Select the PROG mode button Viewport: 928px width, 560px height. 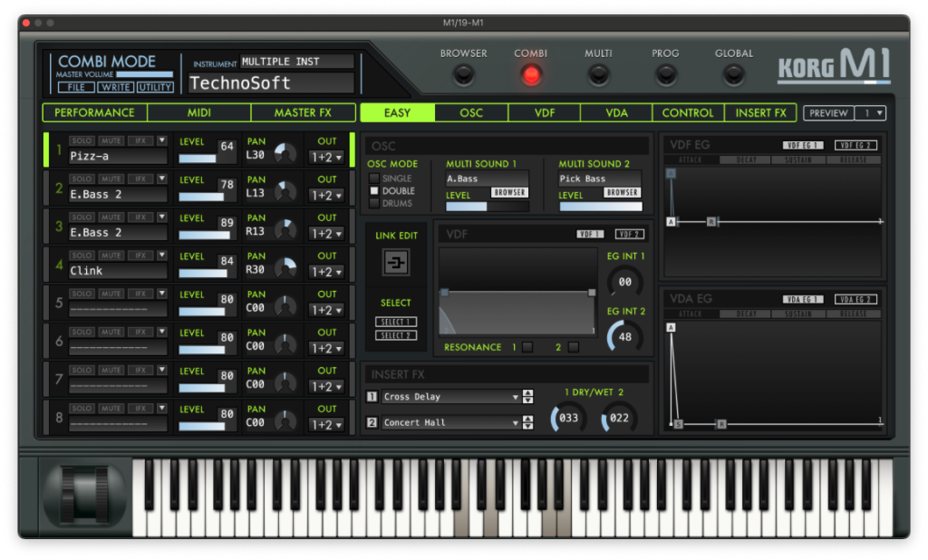pyautogui.click(x=665, y=75)
